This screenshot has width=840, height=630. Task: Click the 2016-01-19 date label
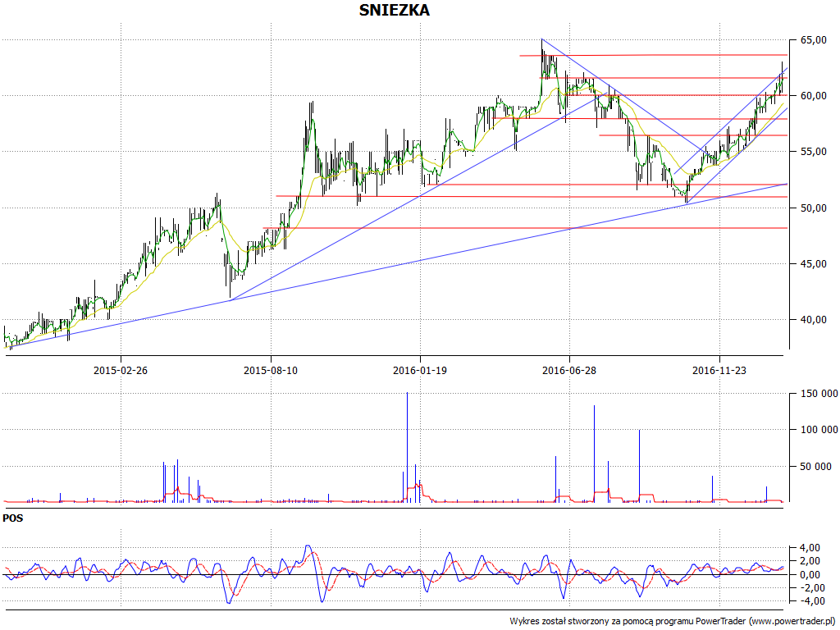pyautogui.click(x=420, y=370)
